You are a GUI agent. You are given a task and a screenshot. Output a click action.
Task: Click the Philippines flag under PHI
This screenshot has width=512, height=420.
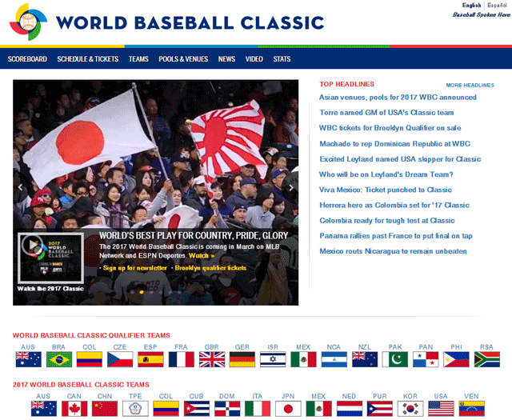coord(456,359)
